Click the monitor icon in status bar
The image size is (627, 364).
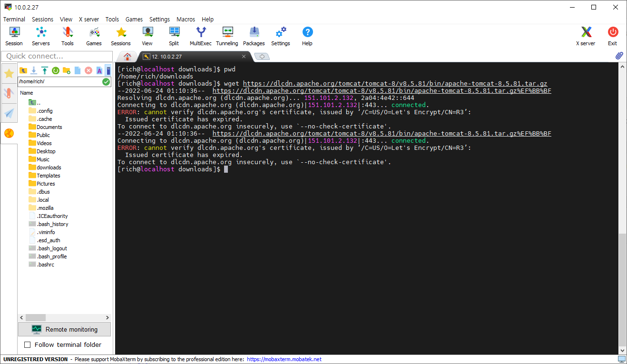tap(621, 359)
